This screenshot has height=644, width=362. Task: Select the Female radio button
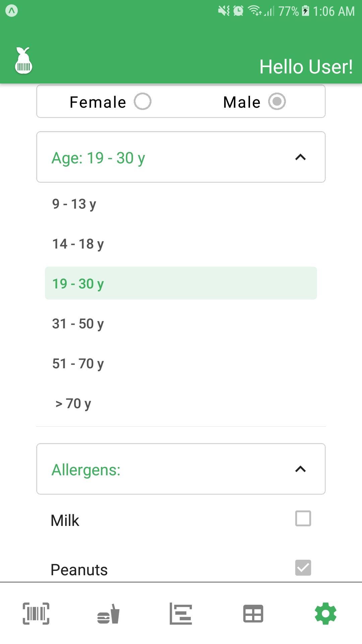(x=142, y=101)
